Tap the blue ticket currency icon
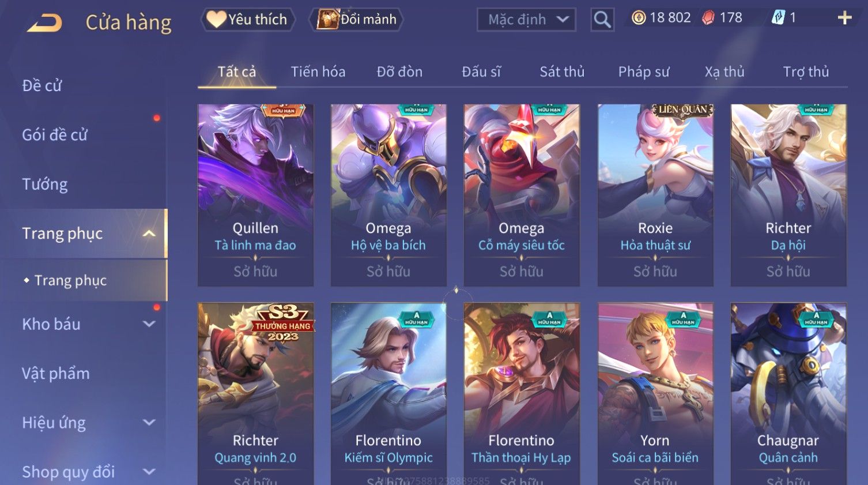Image resolution: width=868 pixels, height=485 pixels. tap(778, 18)
